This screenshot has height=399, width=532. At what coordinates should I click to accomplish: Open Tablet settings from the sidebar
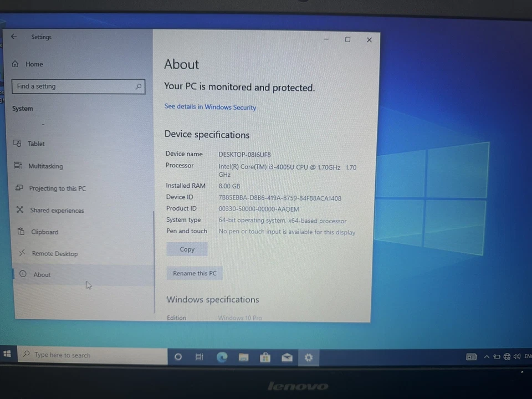(35, 144)
